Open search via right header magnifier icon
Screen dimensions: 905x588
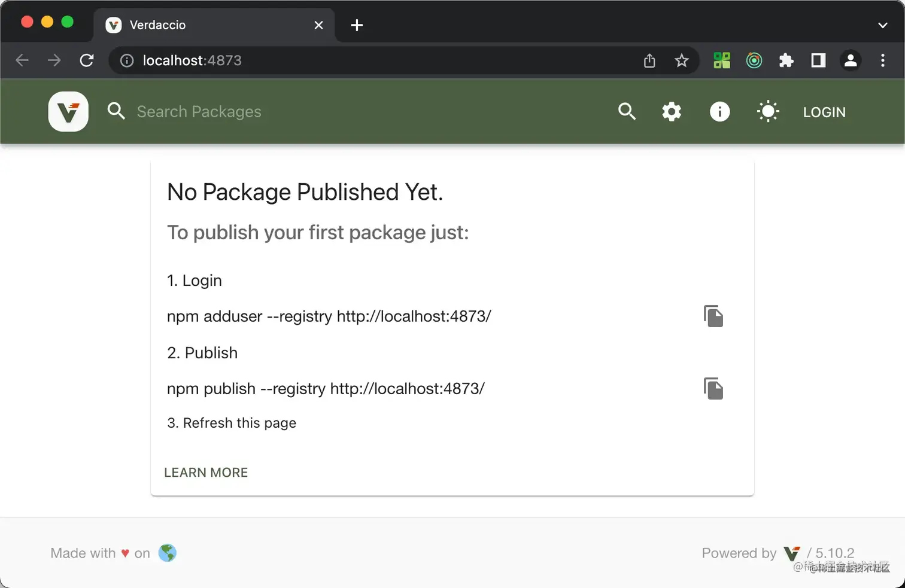point(627,111)
